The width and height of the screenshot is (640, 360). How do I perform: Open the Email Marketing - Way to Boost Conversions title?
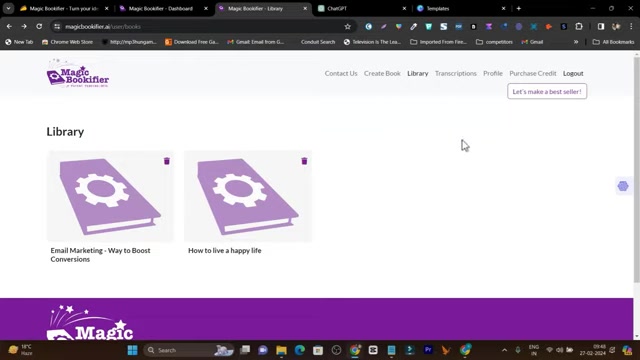[x=100, y=255]
